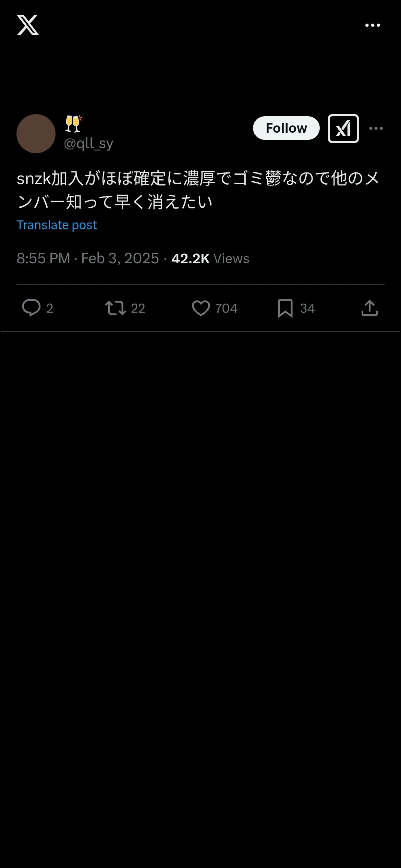
Task: Click the 8:55 PM Feb 3, 2025 timestamp
Action: tap(88, 258)
